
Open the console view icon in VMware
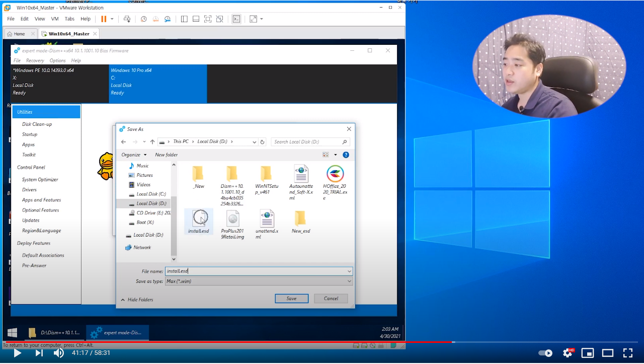point(236,19)
